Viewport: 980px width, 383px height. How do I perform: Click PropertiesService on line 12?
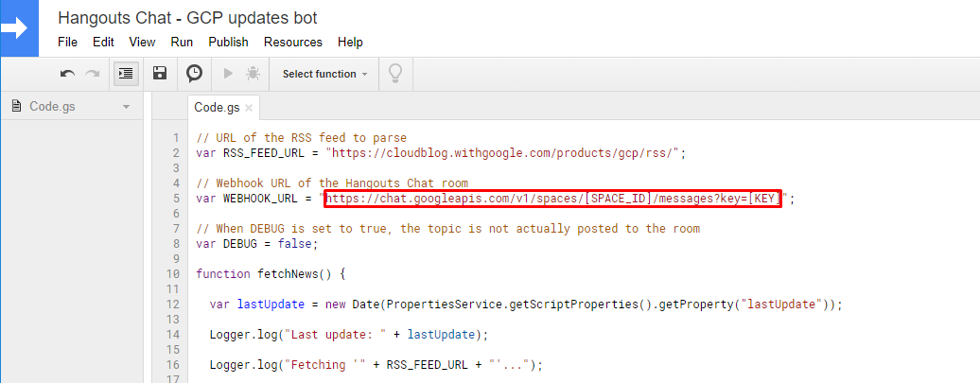pos(445,305)
